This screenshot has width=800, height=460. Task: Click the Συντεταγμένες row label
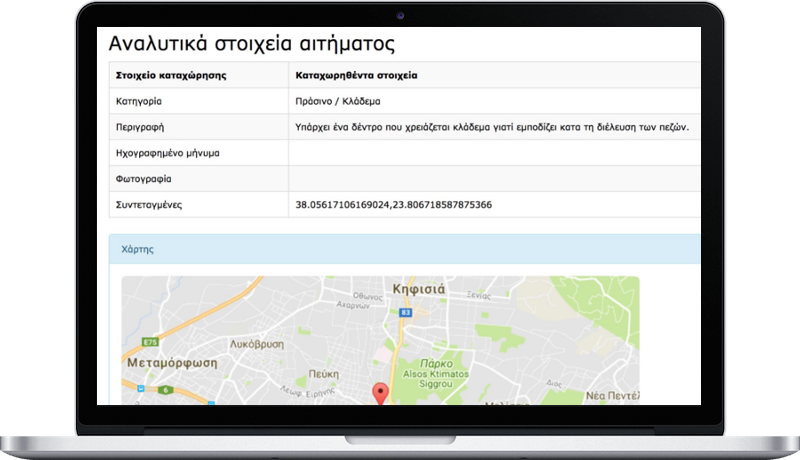(x=156, y=205)
